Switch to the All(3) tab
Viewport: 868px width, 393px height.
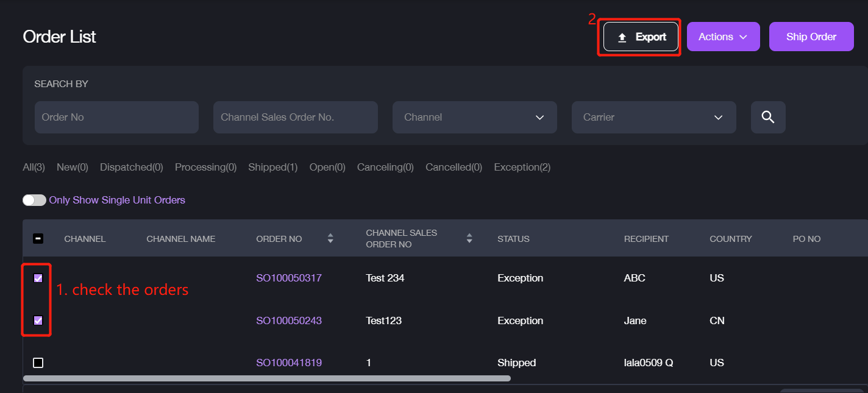34,167
